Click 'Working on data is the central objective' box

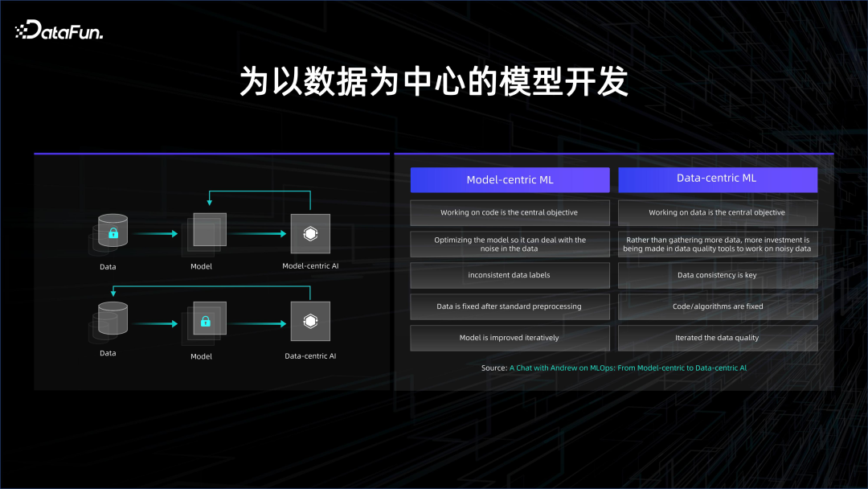point(718,212)
